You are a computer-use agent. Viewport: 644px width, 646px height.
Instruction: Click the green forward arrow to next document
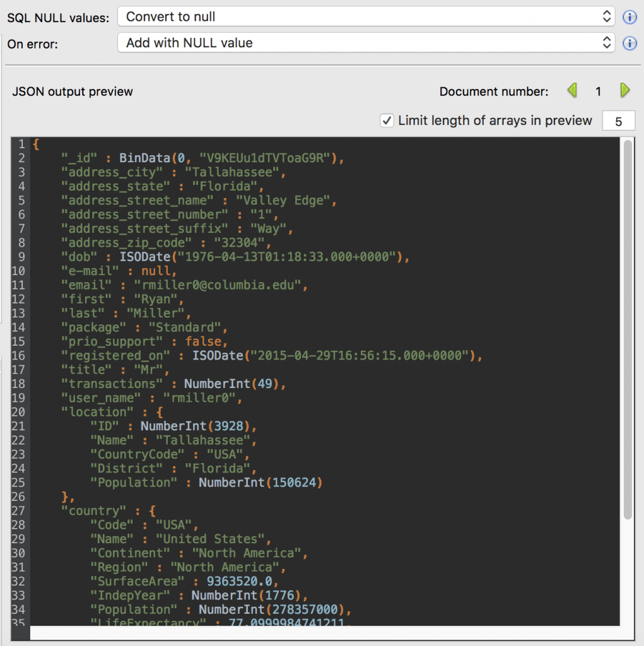(x=624, y=91)
